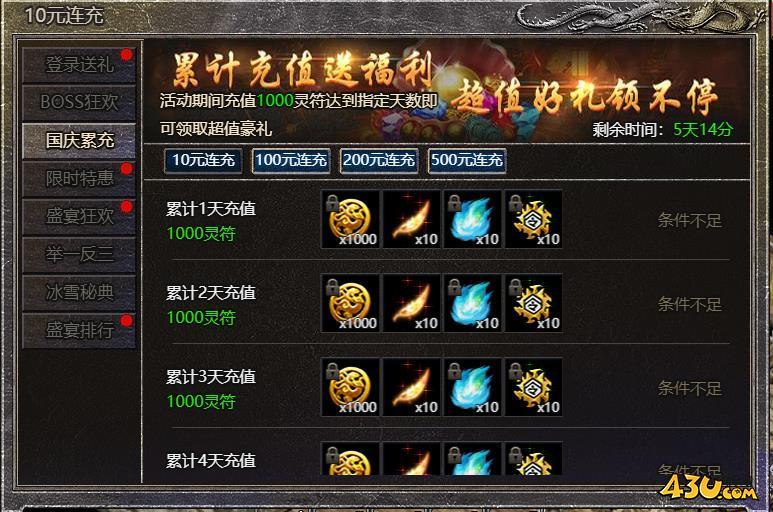This screenshot has width=773, height=512.
Task: Click the gold dragon coin x1000 in day 1 row
Action: [351, 220]
